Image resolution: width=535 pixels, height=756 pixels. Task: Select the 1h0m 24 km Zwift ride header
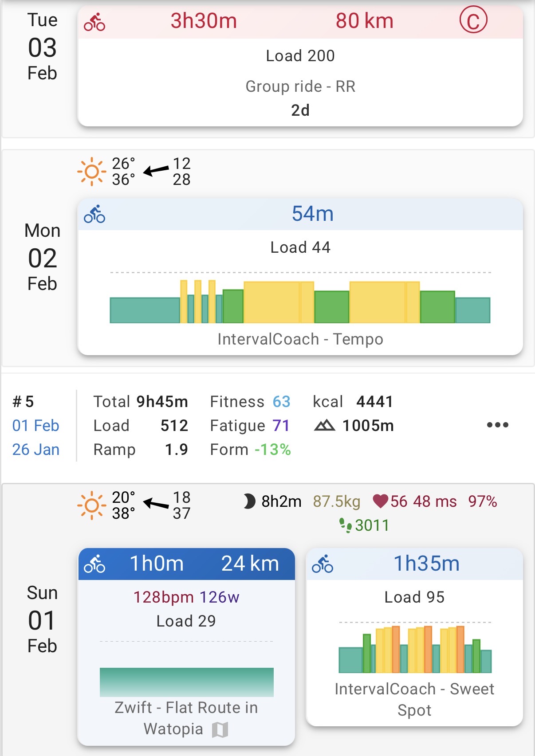pos(187,564)
